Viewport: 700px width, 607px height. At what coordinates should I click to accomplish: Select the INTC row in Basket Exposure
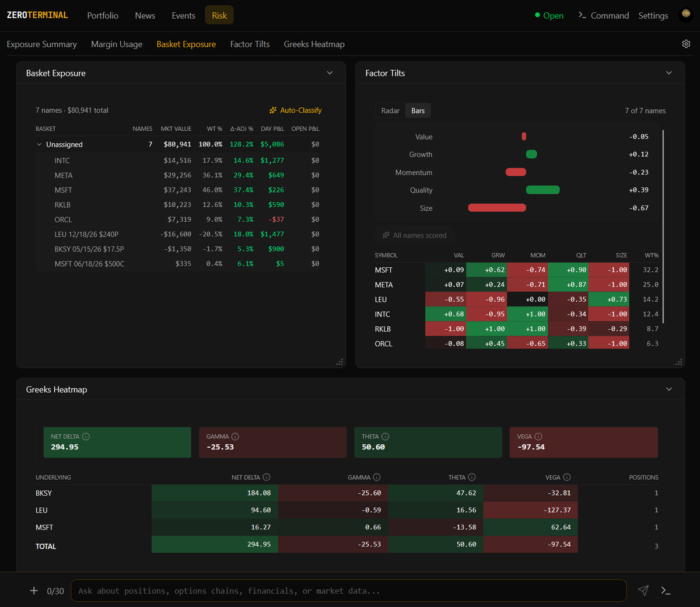178,161
